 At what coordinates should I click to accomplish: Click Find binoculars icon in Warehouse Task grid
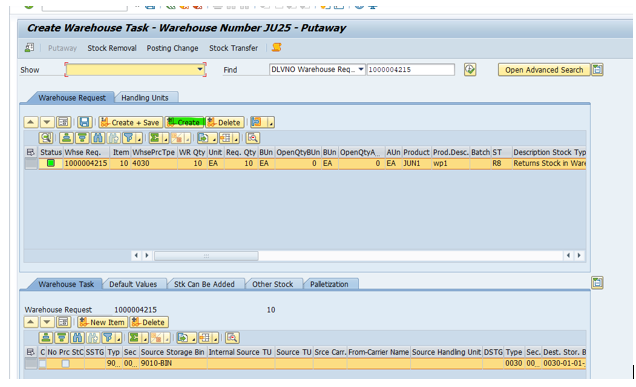click(77, 338)
